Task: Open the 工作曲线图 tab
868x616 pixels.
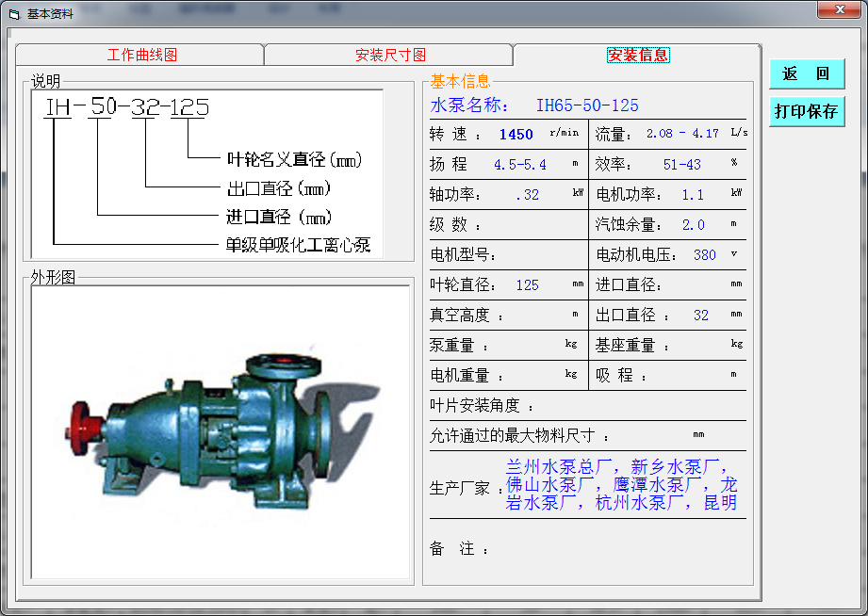Action: [x=141, y=55]
